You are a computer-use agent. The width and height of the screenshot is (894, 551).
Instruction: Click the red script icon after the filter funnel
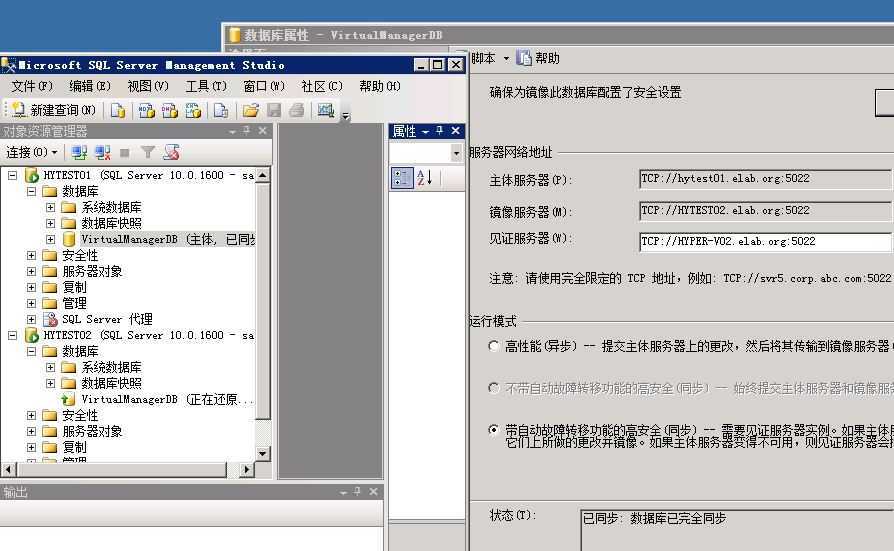tap(171, 152)
